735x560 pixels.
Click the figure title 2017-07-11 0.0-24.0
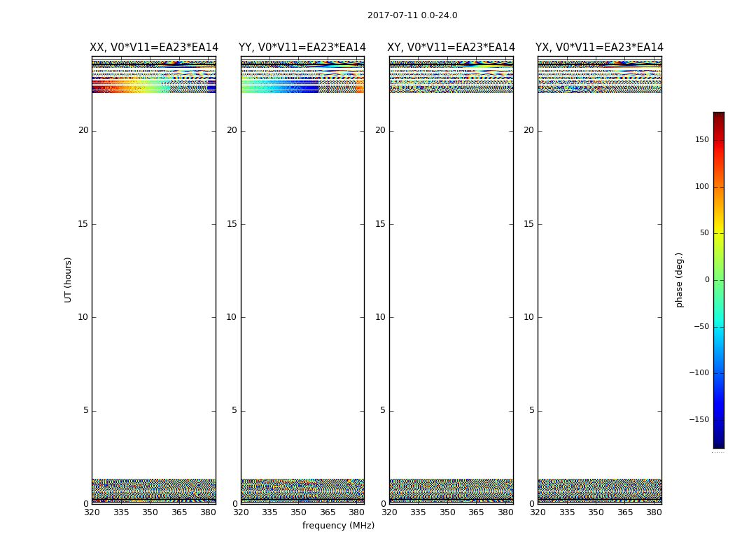(412, 15)
